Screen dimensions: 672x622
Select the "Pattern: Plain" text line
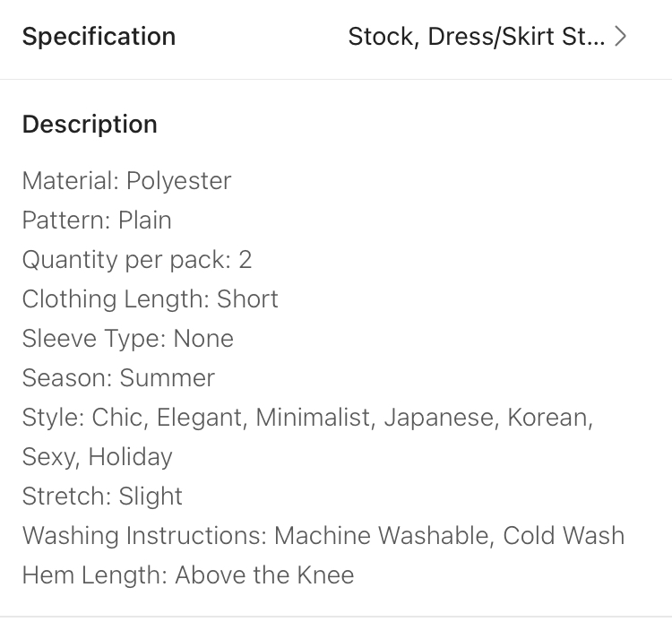(97, 220)
